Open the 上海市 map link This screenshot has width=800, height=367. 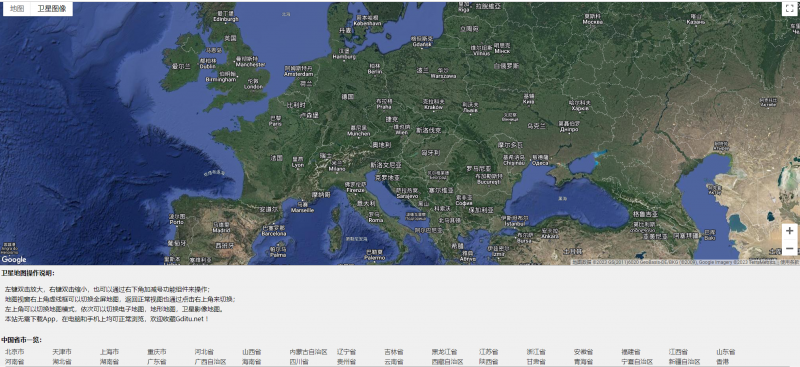(x=109, y=352)
